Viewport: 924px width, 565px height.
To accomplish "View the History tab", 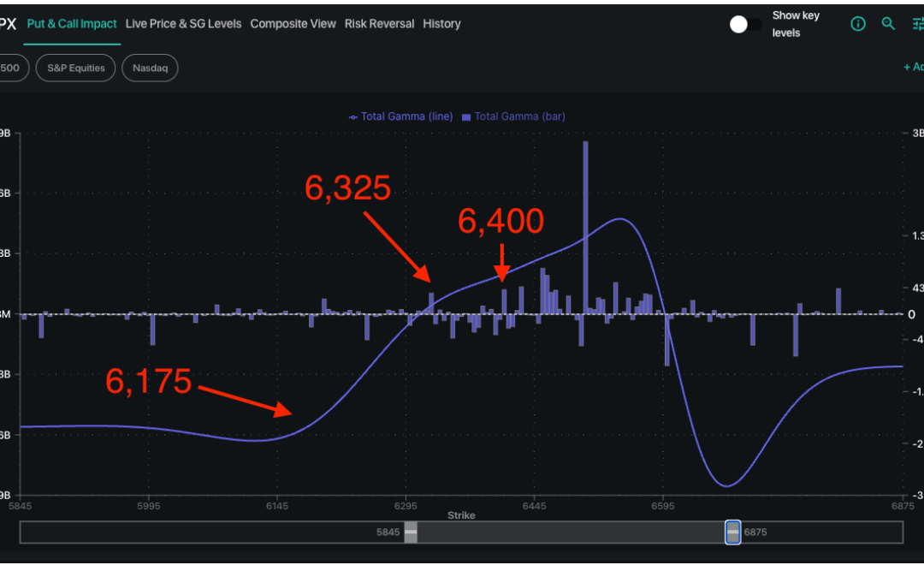I will pos(441,24).
